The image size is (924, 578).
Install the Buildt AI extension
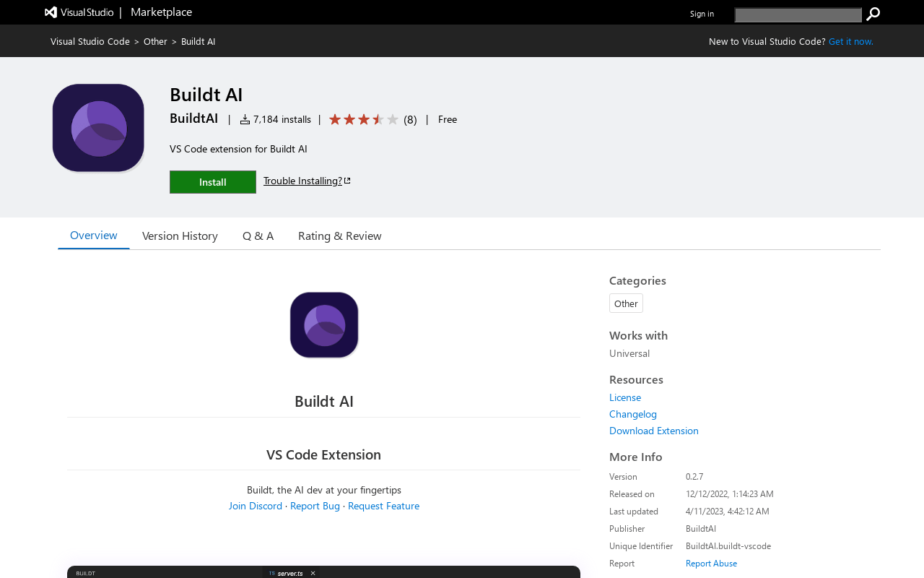213,182
